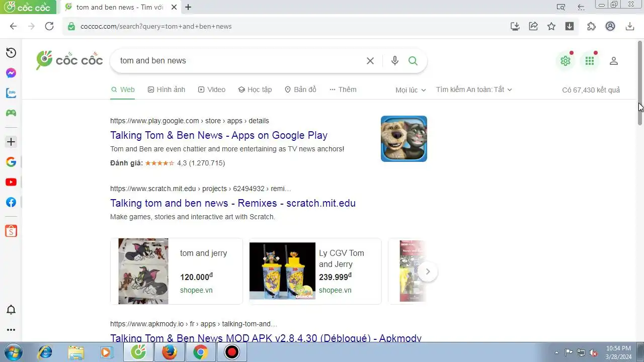Click the muted volume tray icon
This screenshot has height=362, width=644.
click(594, 352)
